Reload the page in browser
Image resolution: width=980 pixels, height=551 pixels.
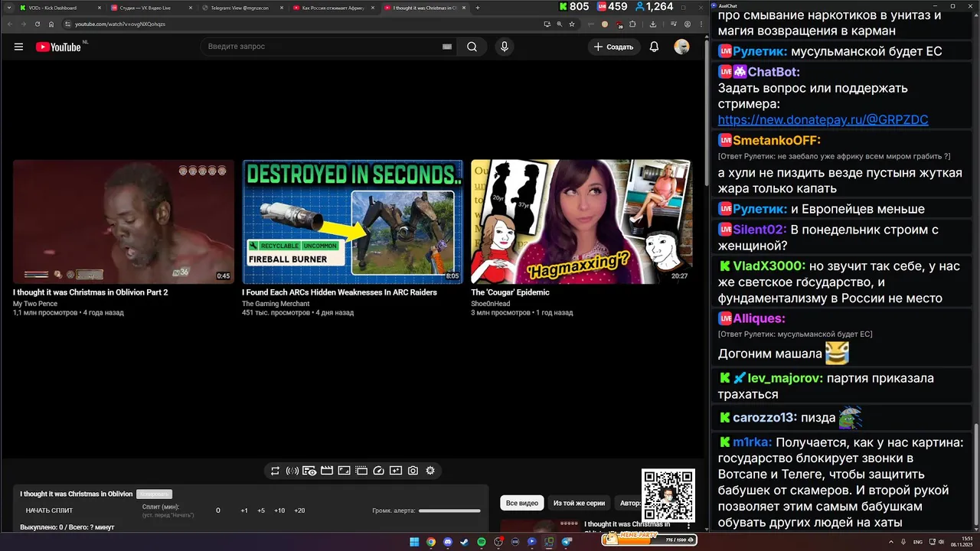38,24
